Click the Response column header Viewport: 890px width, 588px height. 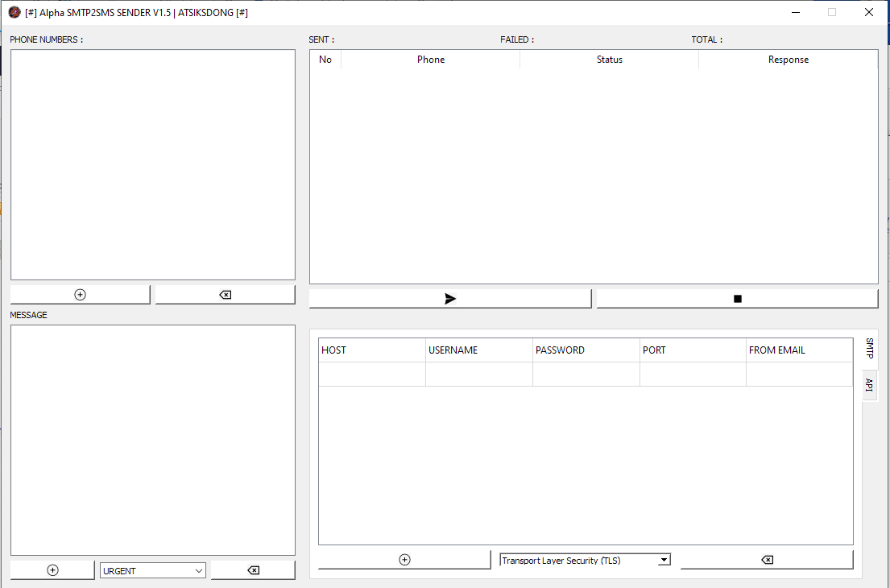pyautogui.click(x=789, y=60)
